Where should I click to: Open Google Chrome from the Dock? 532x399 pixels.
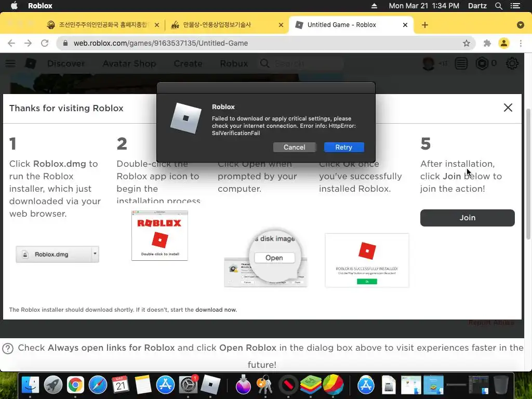tap(75, 385)
